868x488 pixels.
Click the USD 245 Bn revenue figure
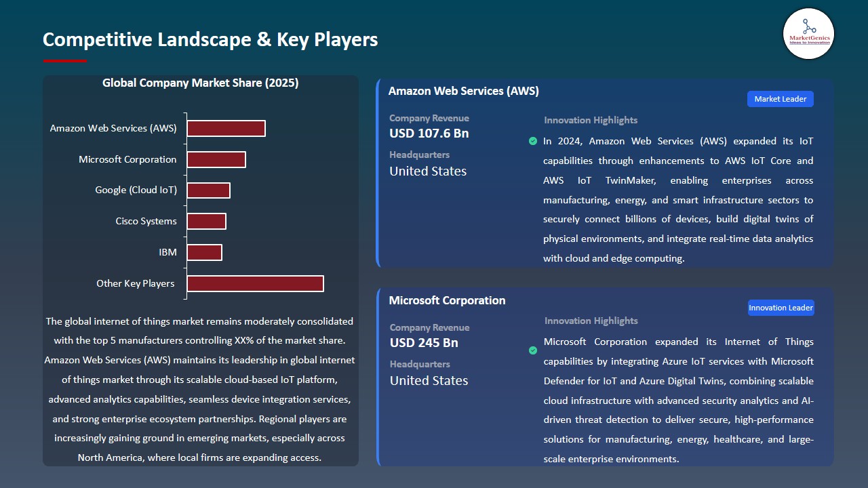[423, 343]
